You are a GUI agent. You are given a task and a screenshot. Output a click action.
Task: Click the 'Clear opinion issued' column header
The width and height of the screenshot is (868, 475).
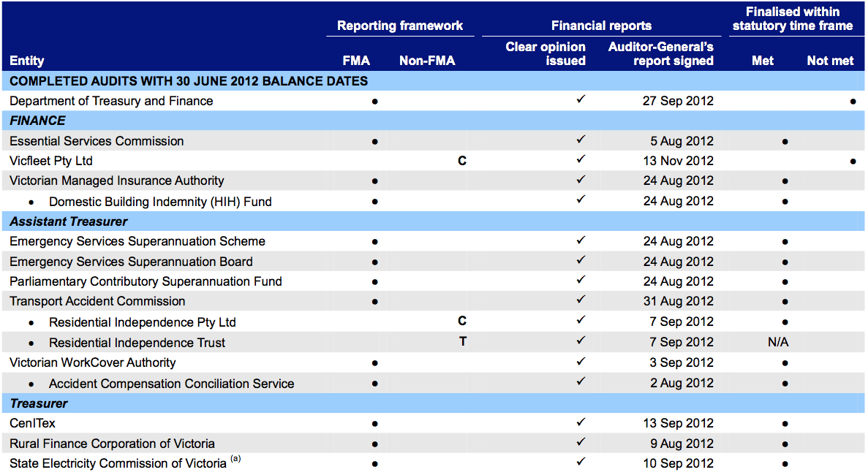pyautogui.click(x=546, y=53)
